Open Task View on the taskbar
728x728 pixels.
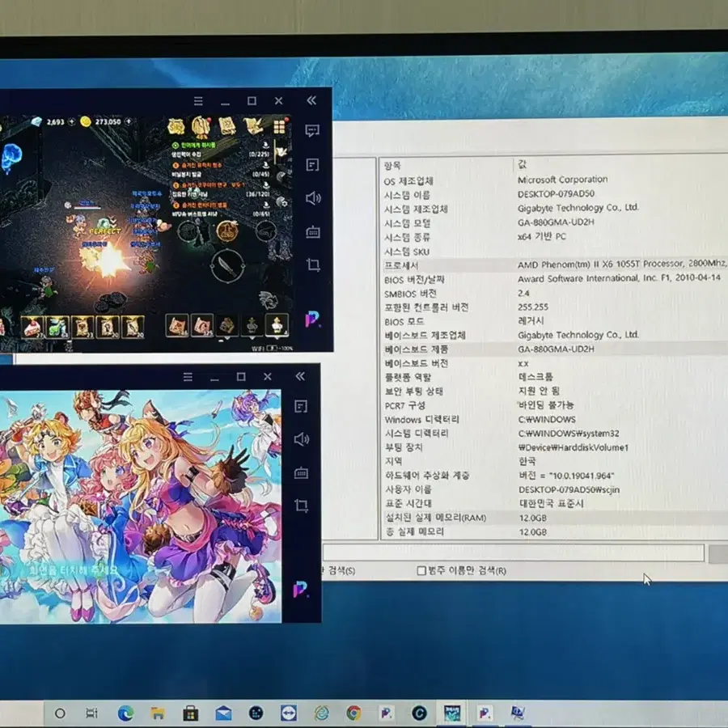92,713
